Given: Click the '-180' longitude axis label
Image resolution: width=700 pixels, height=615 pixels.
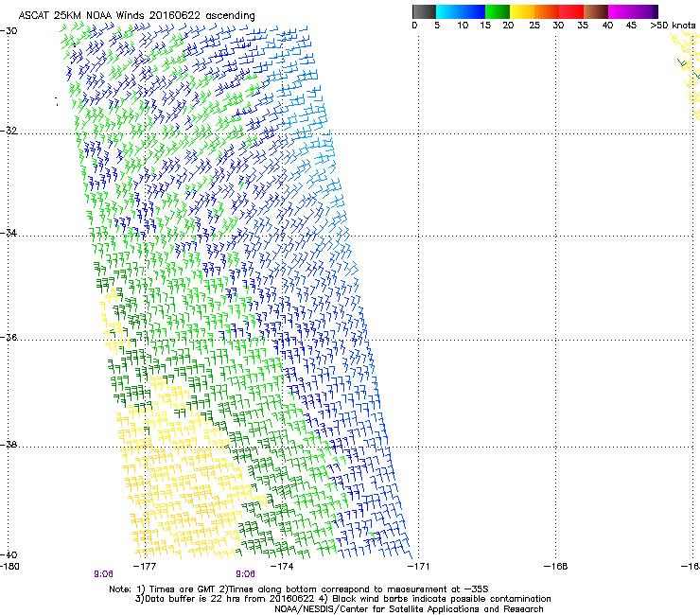Looking at the screenshot, I should [x=9, y=567].
